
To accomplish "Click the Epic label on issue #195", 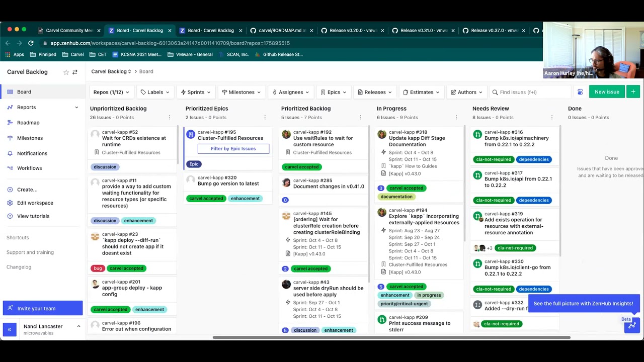I will [194, 164].
